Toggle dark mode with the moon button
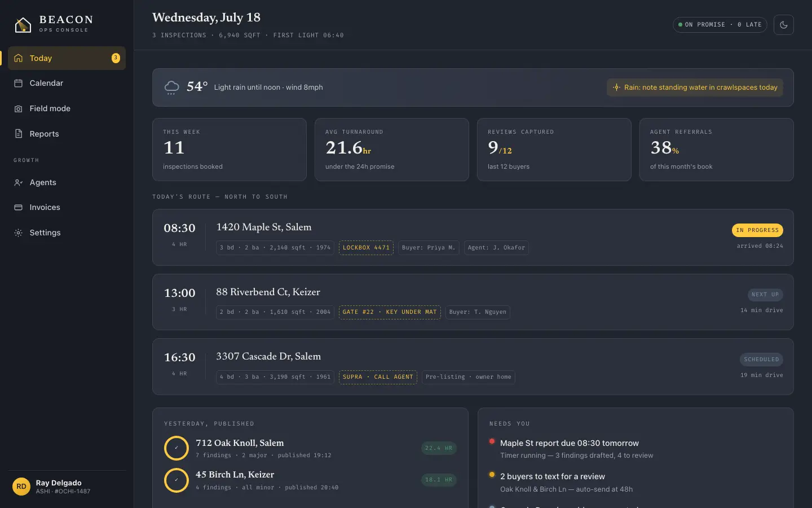The height and width of the screenshot is (508, 812). tap(784, 25)
